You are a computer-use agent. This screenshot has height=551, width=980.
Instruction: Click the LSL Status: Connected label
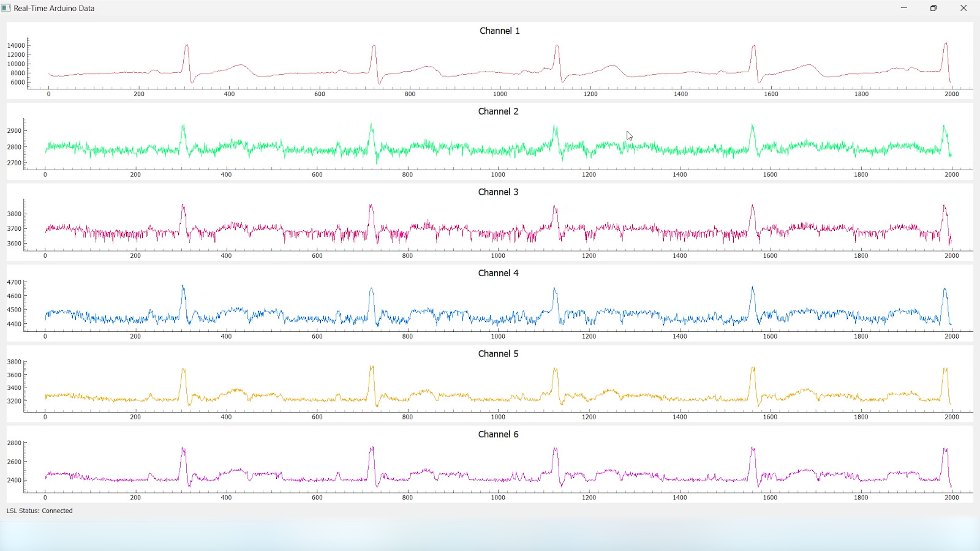coord(40,511)
